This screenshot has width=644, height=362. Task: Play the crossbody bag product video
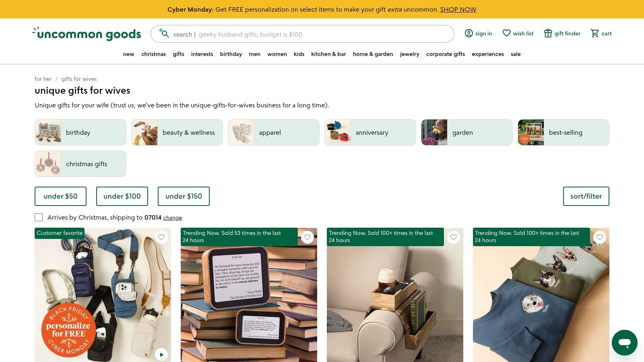pos(161,354)
